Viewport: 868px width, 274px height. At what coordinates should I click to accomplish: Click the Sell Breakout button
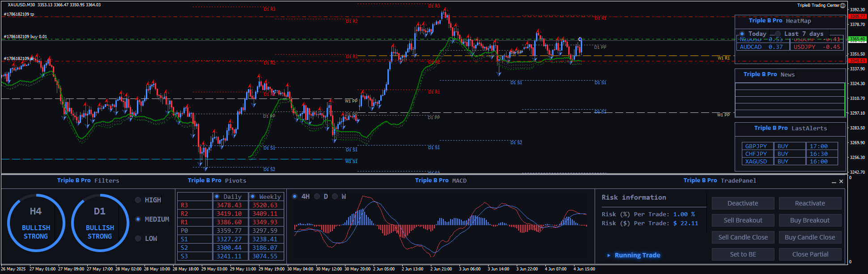[x=743, y=220]
